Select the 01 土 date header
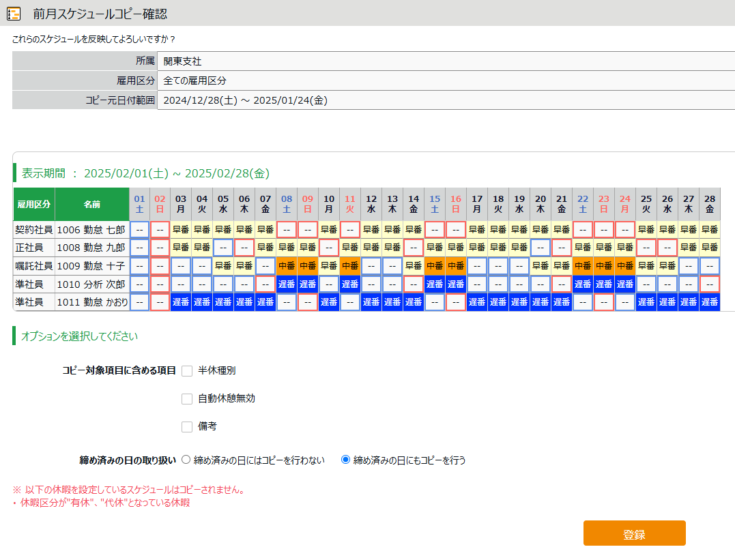 pyautogui.click(x=140, y=204)
